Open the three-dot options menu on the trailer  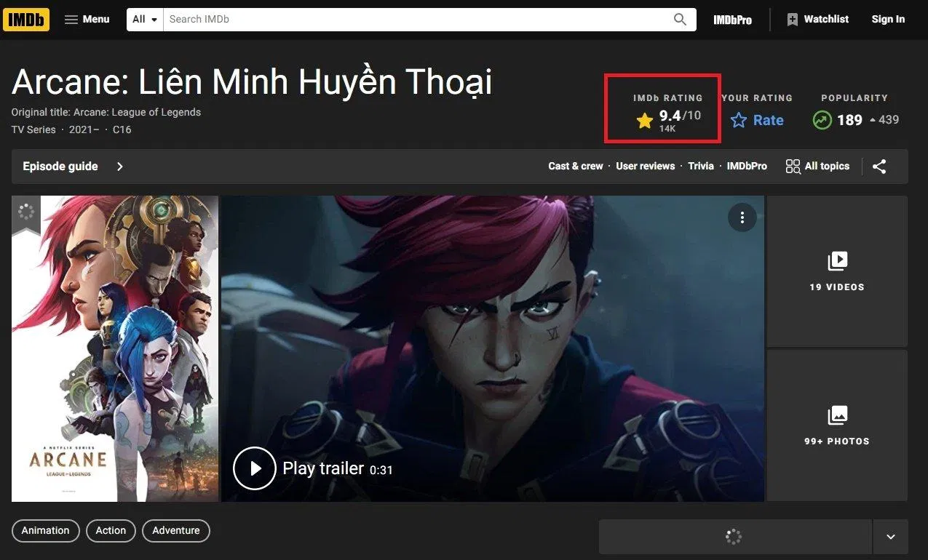click(x=742, y=217)
